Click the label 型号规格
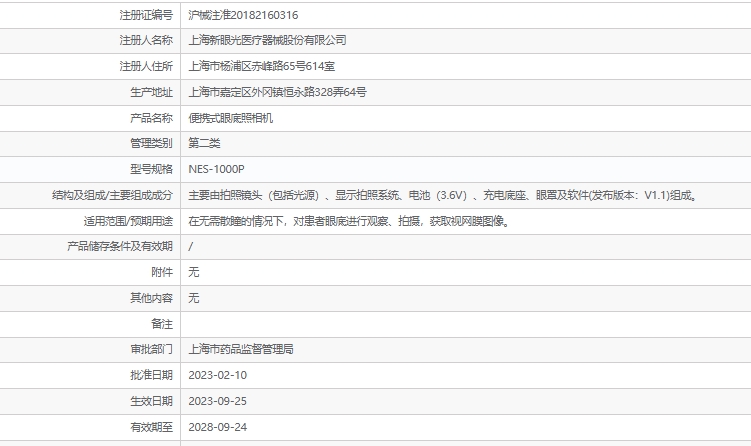Screen dimensions: 751x446 click(151, 169)
